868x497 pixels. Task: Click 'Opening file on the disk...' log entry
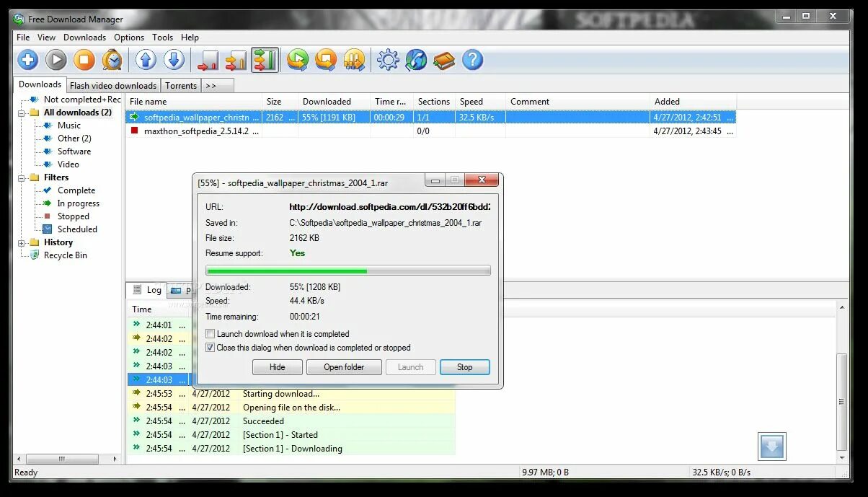[292, 408]
